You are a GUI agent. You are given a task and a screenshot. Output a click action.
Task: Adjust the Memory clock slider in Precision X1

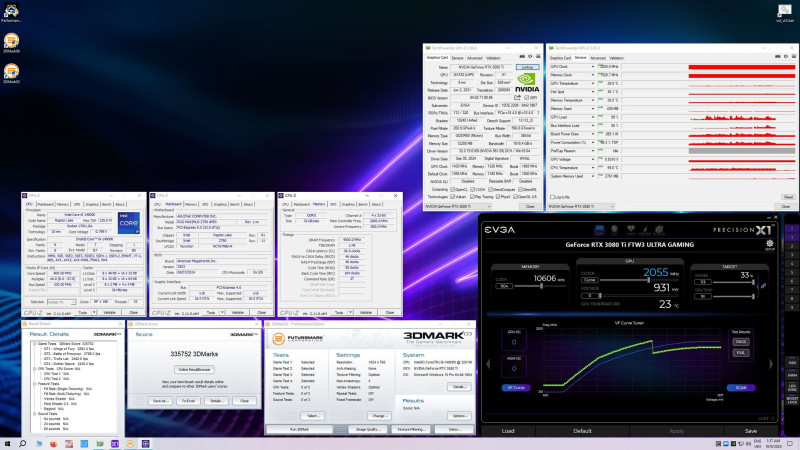[540, 286]
